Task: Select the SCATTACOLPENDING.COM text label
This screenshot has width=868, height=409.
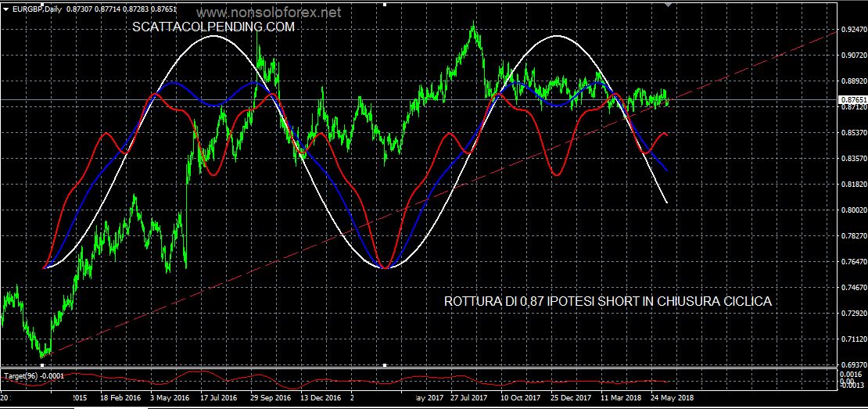Action: [213, 27]
